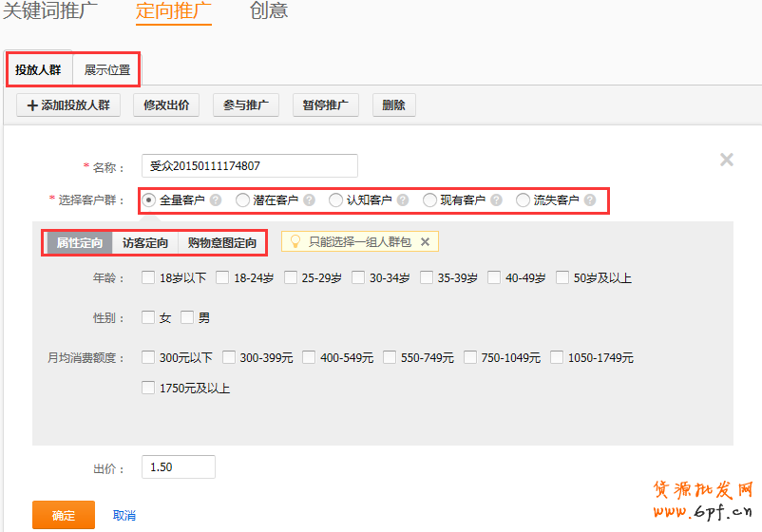762x532 pixels.
Task: Click the 取消 link
Action: (x=124, y=516)
